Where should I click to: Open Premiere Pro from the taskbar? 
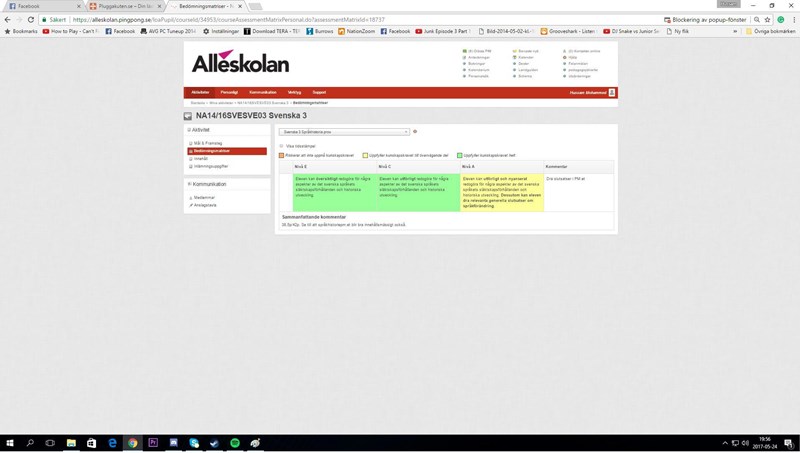(x=153, y=442)
